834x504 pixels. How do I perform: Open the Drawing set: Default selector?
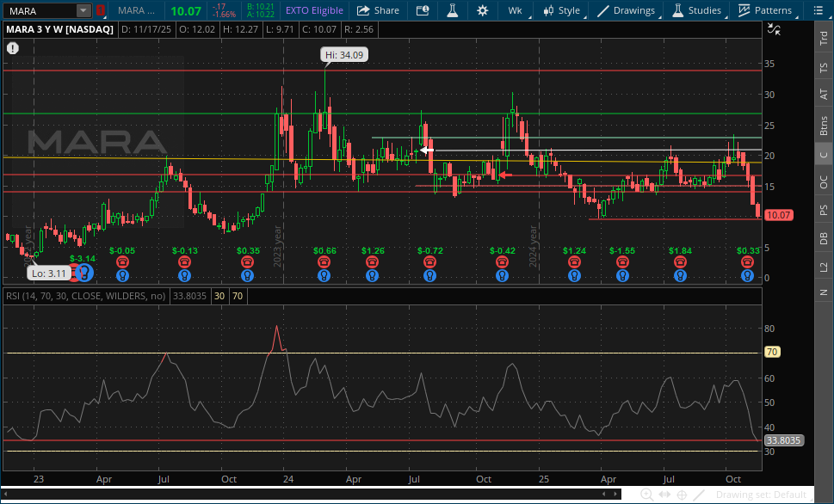(761, 495)
